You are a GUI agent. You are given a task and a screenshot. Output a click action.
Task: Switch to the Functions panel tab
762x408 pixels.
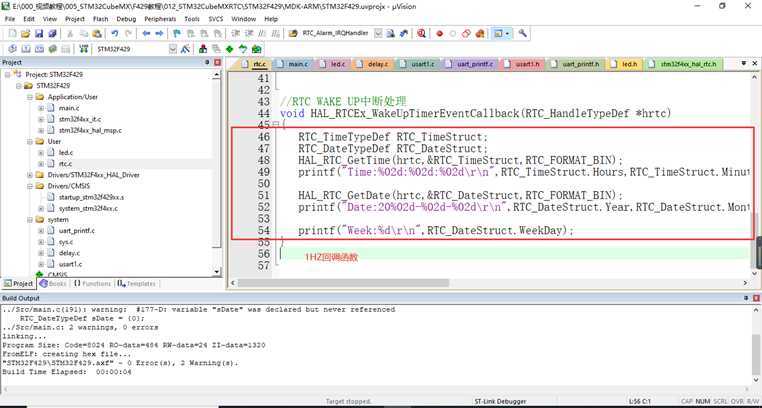tap(92, 284)
